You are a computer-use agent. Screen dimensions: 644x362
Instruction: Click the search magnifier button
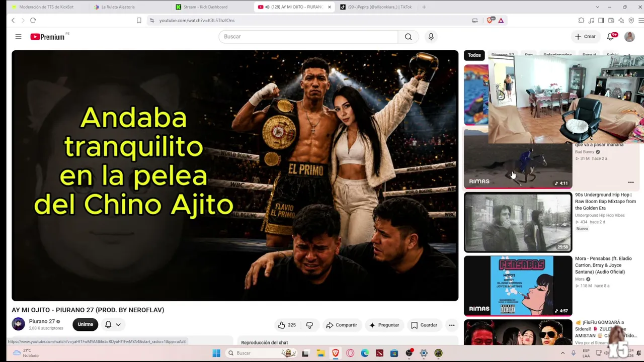408,37
